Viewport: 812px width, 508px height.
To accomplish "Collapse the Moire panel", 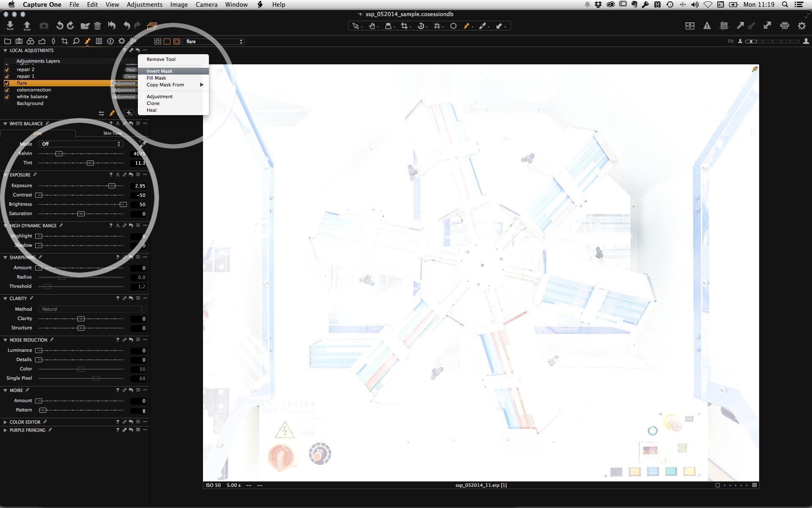I will [5, 390].
